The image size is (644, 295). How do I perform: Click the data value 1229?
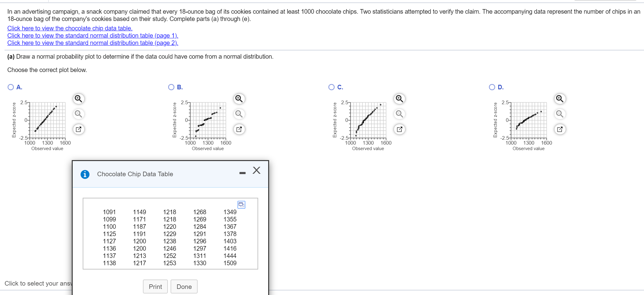click(x=170, y=234)
